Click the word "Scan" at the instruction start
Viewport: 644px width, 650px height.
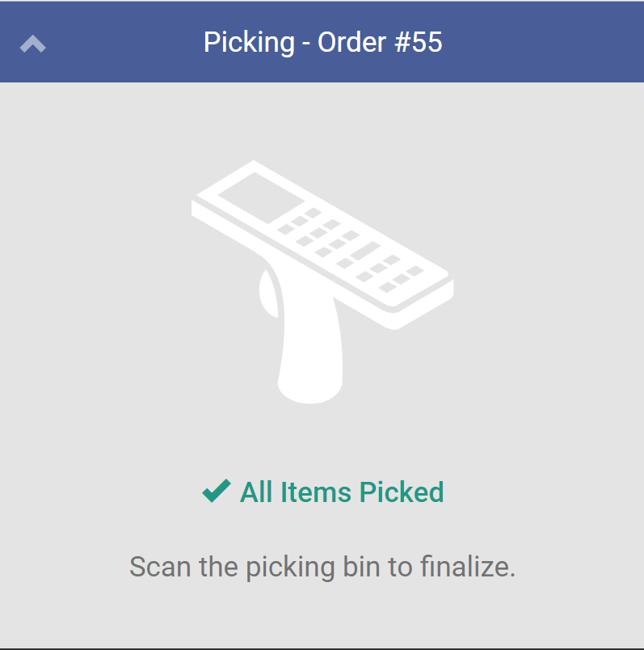(160, 567)
